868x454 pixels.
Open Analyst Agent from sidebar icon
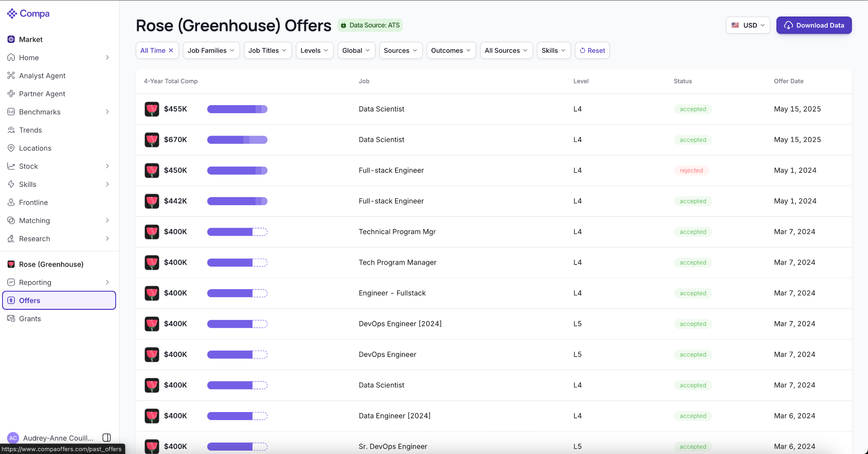[11, 75]
